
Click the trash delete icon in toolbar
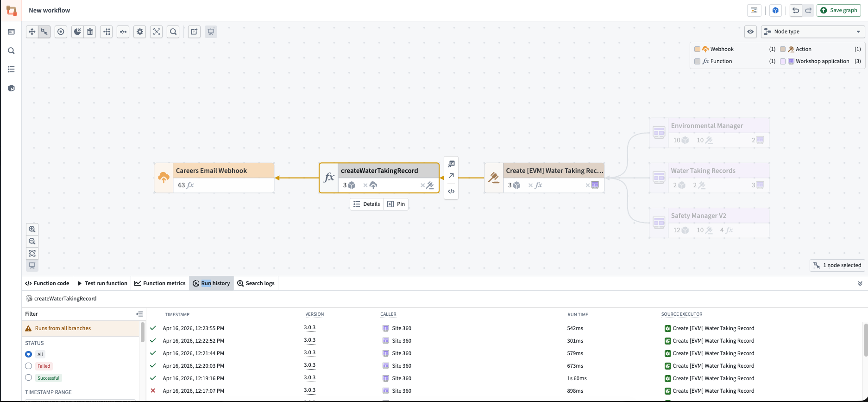pos(90,32)
